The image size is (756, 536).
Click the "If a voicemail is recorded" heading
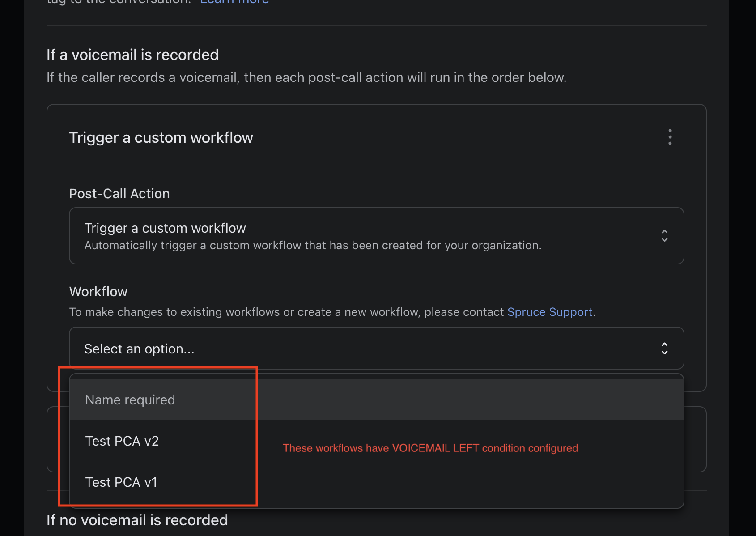point(132,55)
